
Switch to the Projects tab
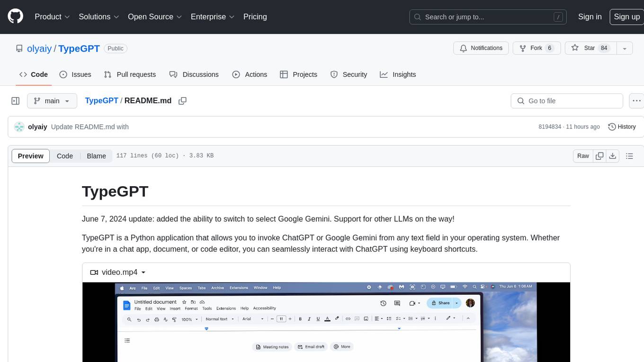tap(298, 74)
